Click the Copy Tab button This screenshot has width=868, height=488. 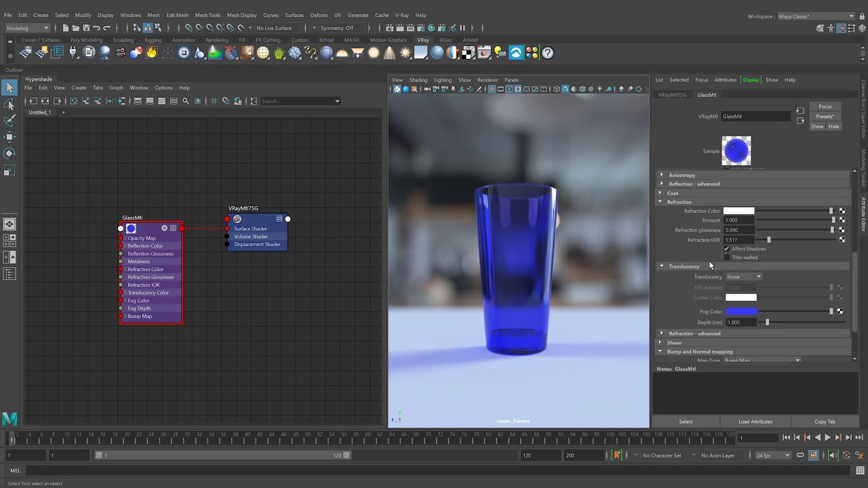click(825, 422)
